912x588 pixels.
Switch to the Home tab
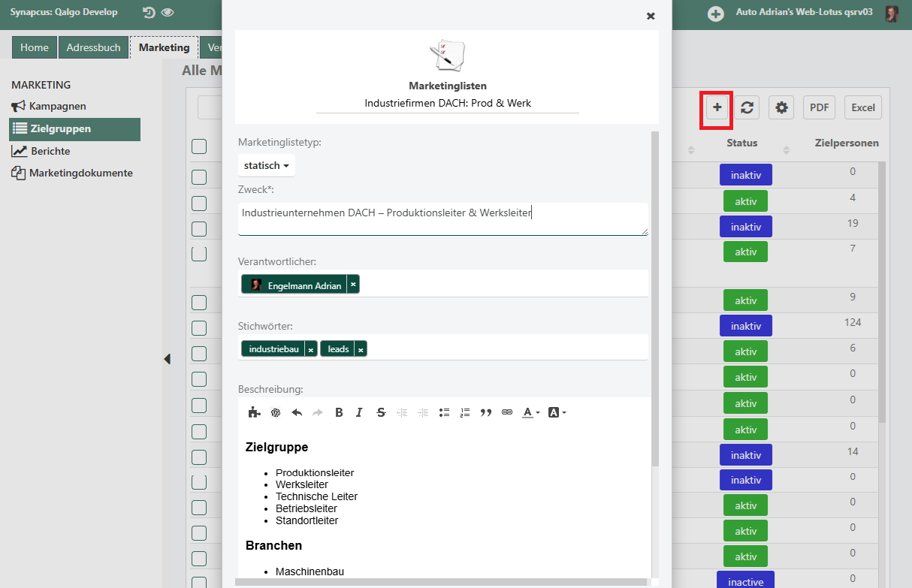click(x=35, y=47)
